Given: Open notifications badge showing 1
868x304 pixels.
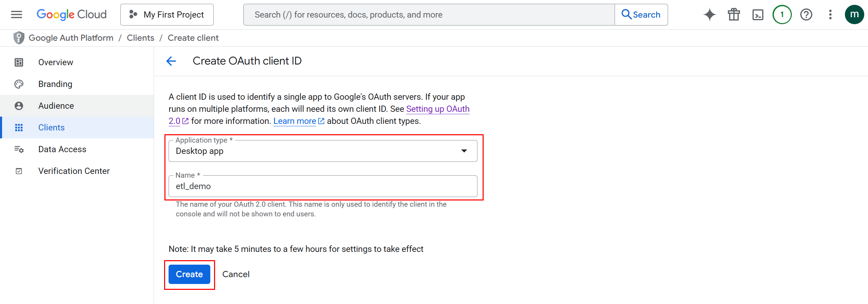Looking at the screenshot, I should pyautogui.click(x=782, y=14).
